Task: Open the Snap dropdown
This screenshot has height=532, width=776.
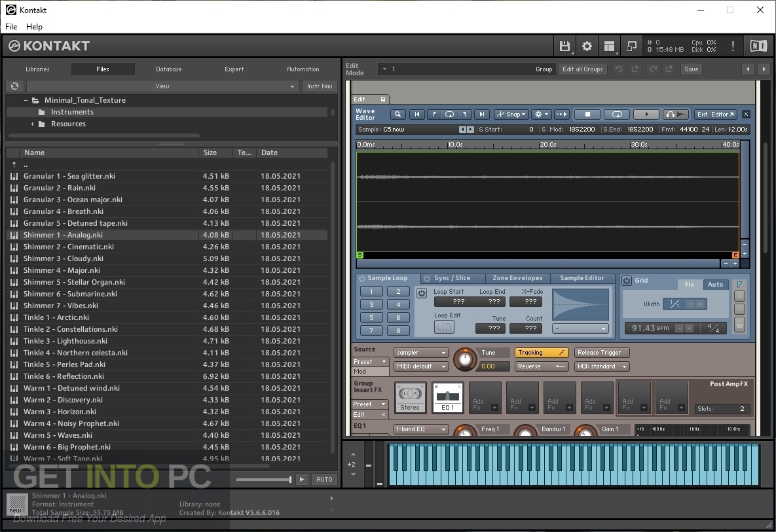Action: (x=511, y=115)
